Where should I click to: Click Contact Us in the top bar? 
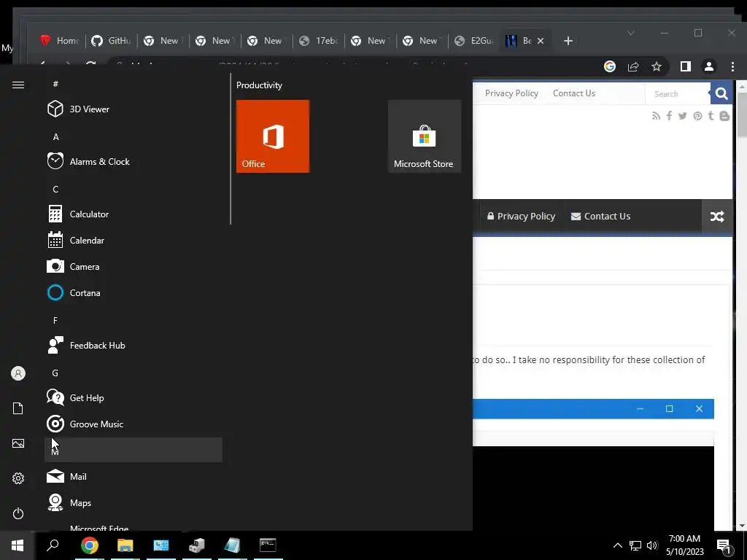(574, 93)
